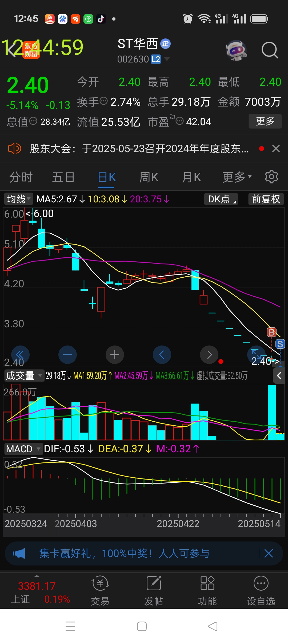Tap the 虚拟成交量:32.50万 value
This screenshot has height=644, width=288.
[222, 376]
